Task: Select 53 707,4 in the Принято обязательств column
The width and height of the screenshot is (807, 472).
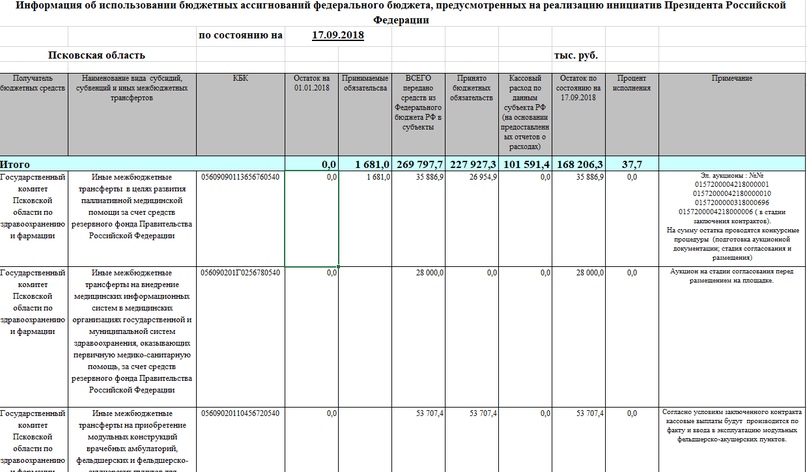Action: tap(471, 440)
